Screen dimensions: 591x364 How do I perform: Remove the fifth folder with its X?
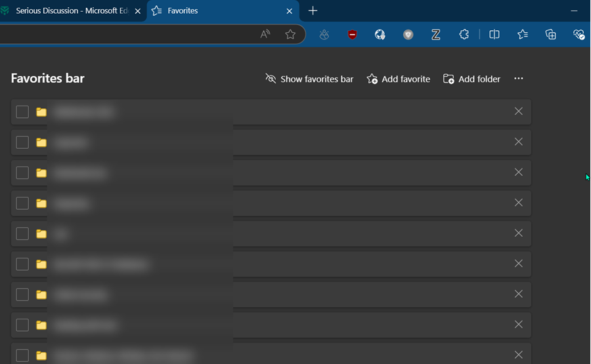pyautogui.click(x=519, y=233)
